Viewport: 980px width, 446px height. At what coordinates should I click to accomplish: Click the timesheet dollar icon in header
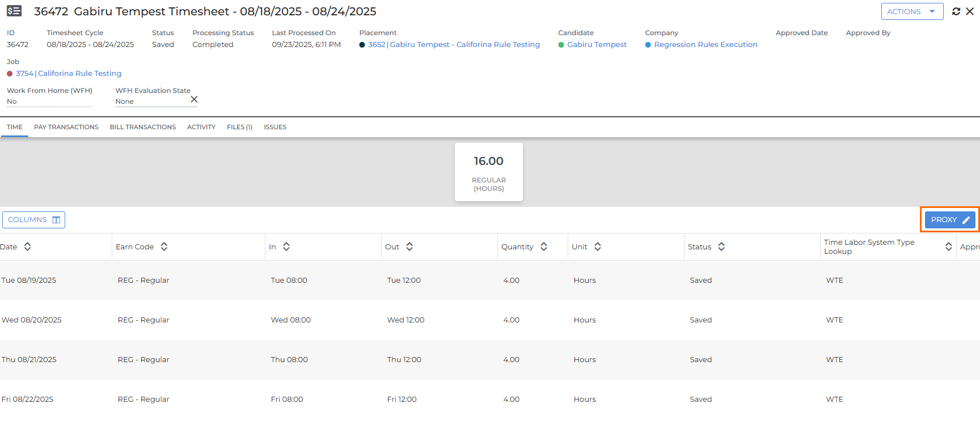(14, 11)
